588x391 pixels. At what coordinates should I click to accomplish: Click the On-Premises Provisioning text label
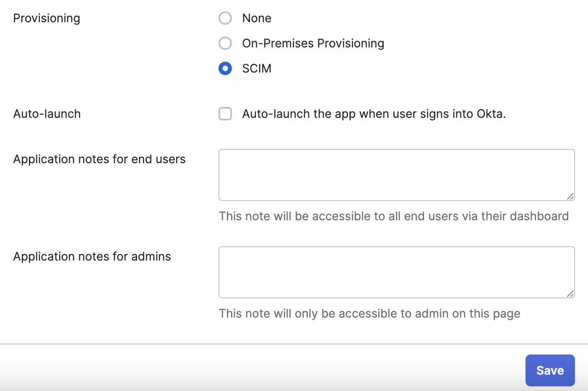(313, 43)
